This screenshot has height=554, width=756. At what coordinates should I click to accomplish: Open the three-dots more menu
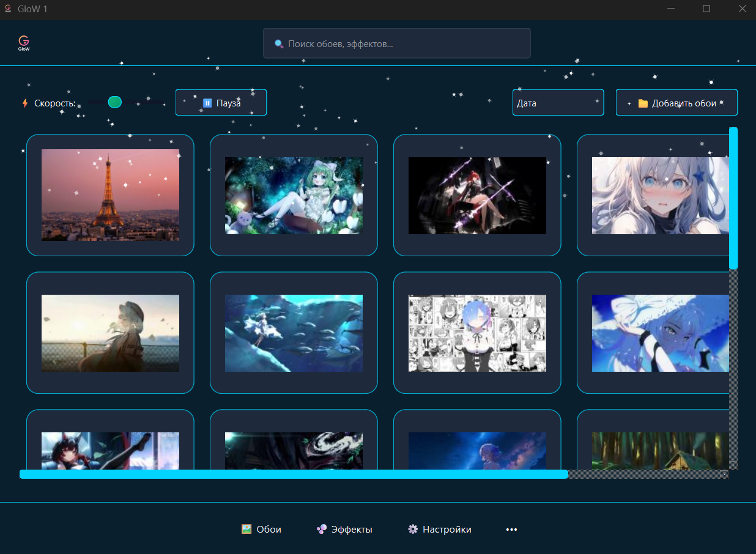point(512,530)
